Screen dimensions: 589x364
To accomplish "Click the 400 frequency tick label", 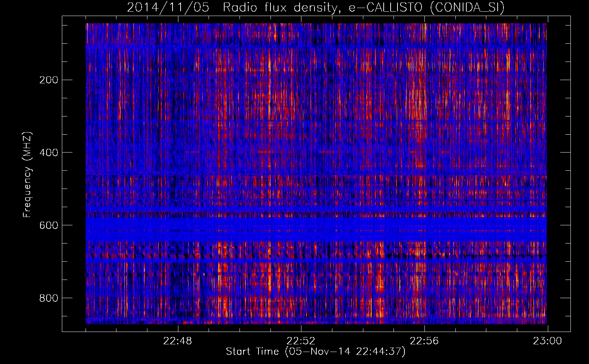I will coord(48,153).
